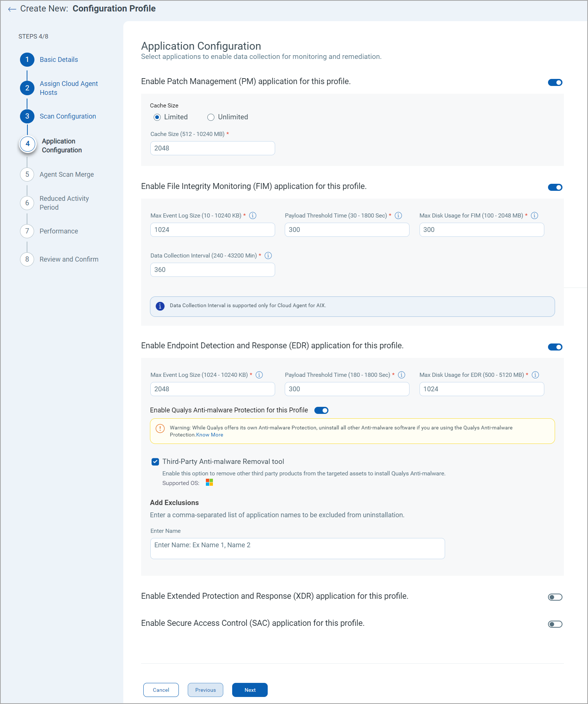Click step 2 circle in the wizard
588x704 pixels.
[x=27, y=88]
